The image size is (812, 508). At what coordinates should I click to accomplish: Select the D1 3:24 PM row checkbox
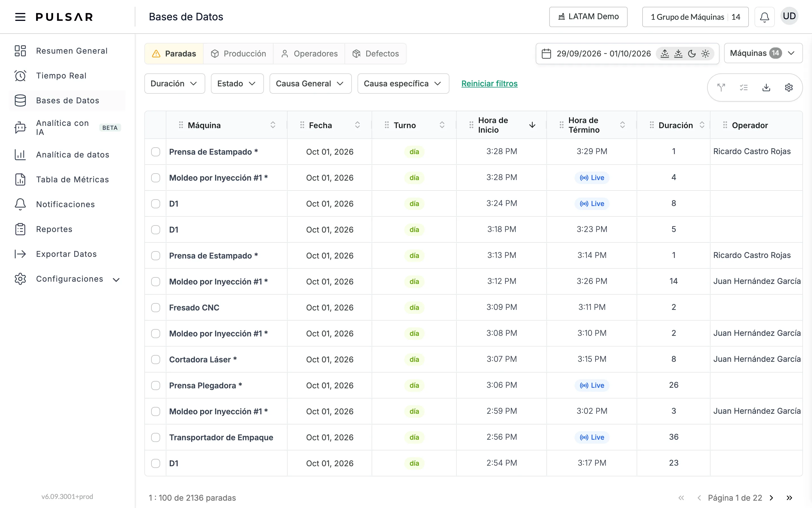[156, 203]
